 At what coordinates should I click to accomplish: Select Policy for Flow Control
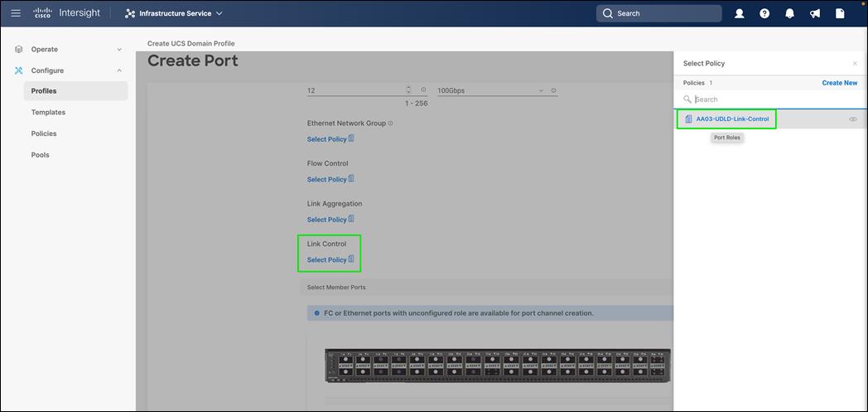tap(326, 179)
